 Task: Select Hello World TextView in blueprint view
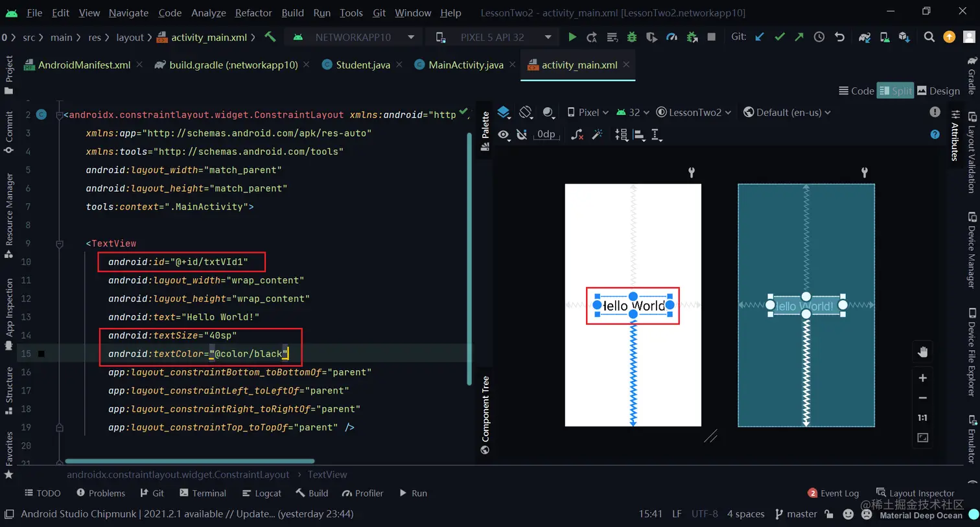806,305
